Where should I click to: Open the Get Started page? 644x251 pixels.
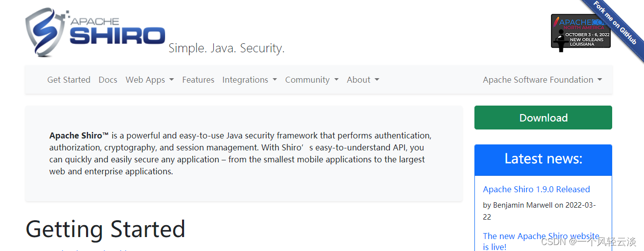point(69,80)
